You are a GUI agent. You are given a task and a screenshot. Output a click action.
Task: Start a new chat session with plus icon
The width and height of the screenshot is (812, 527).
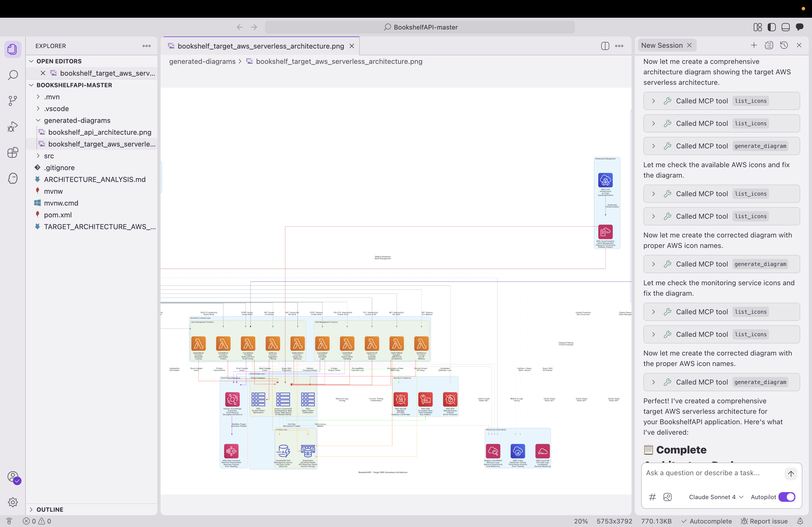point(754,45)
